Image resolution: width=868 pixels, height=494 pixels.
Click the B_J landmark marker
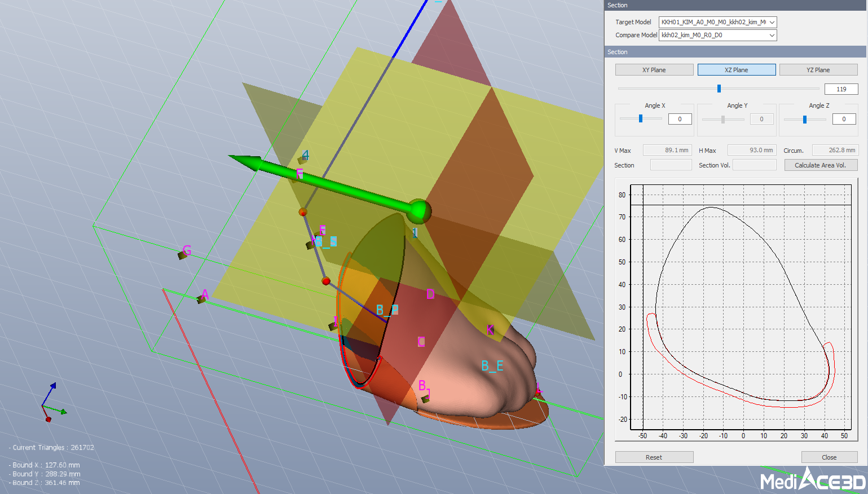(425, 399)
